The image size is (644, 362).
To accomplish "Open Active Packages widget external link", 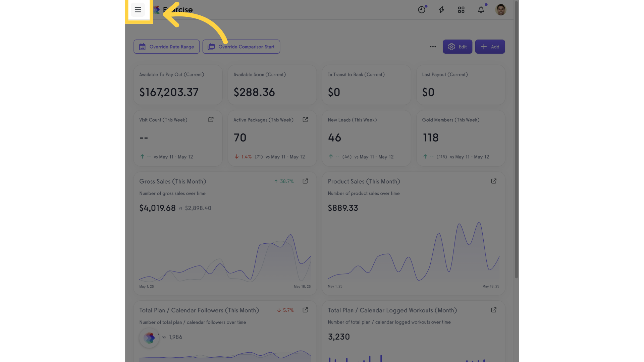I will coord(305,120).
